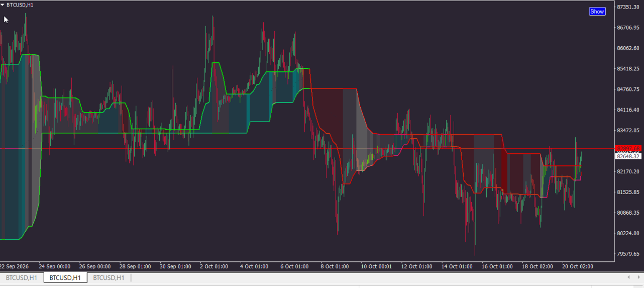
Task: Click the 83472.05 price axis value
Action: click(x=628, y=131)
